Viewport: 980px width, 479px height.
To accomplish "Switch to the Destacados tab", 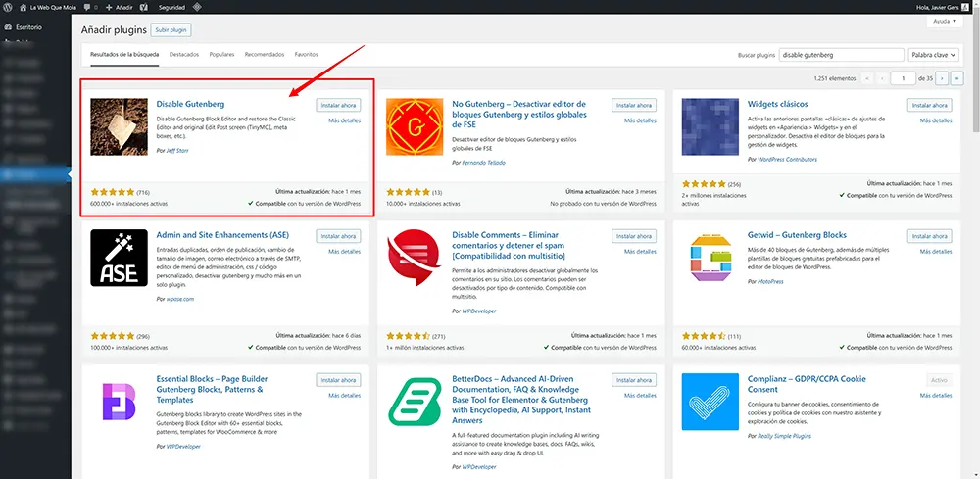I will tap(183, 55).
